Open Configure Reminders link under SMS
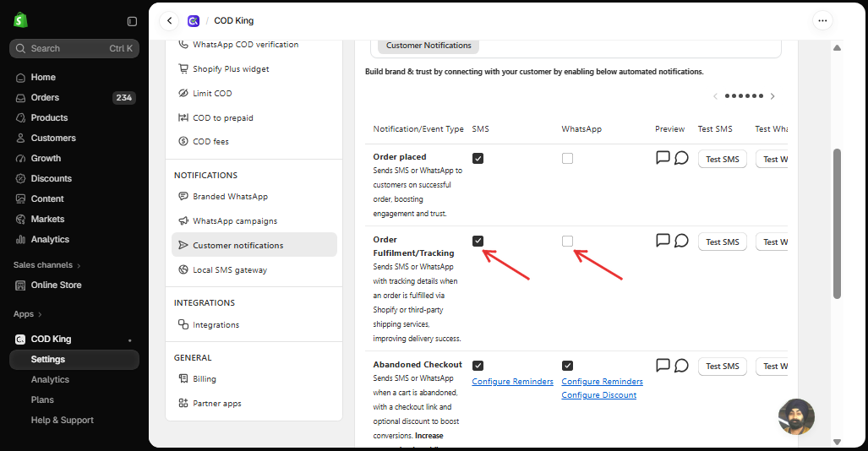 pos(513,381)
